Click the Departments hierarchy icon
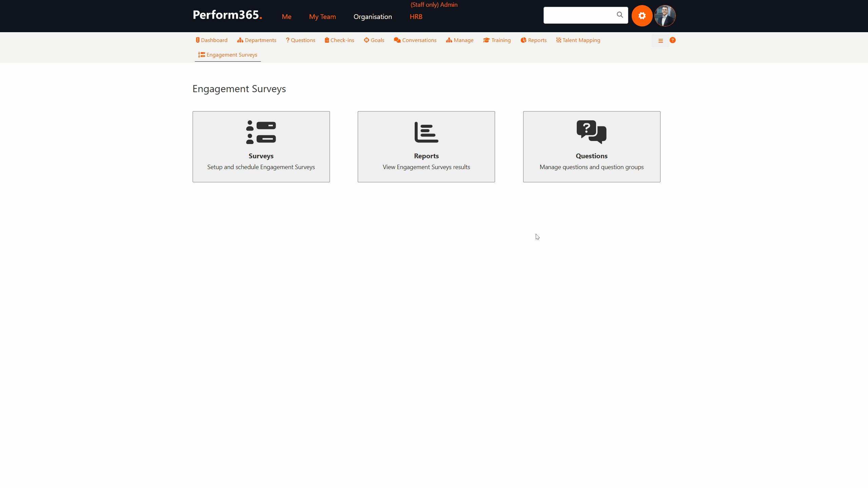Image resolution: width=868 pixels, height=488 pixels. click(x=240, y=40)
